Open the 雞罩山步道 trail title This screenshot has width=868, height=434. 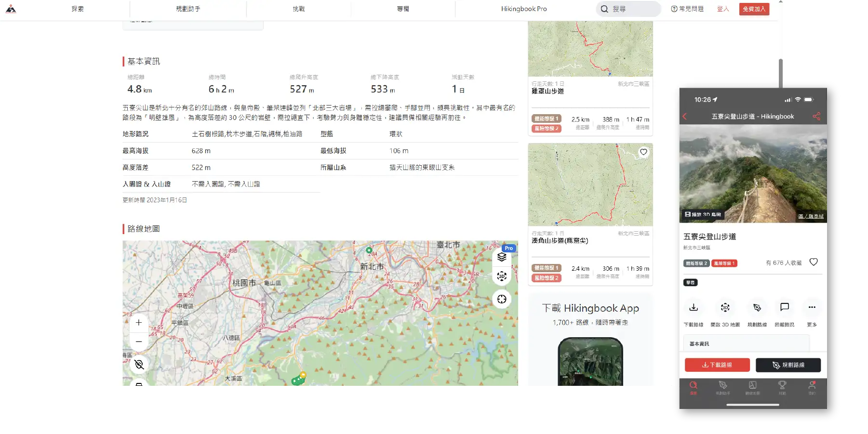[548, 91]
